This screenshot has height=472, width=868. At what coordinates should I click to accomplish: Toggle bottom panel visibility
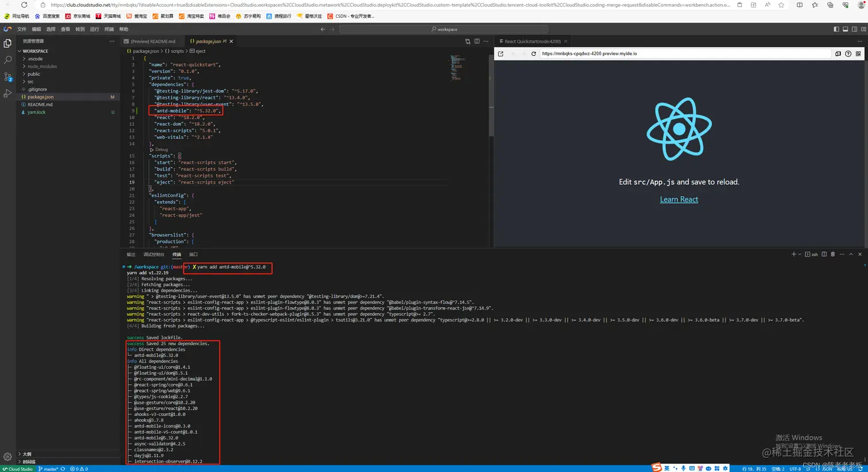tap(845, 29)
